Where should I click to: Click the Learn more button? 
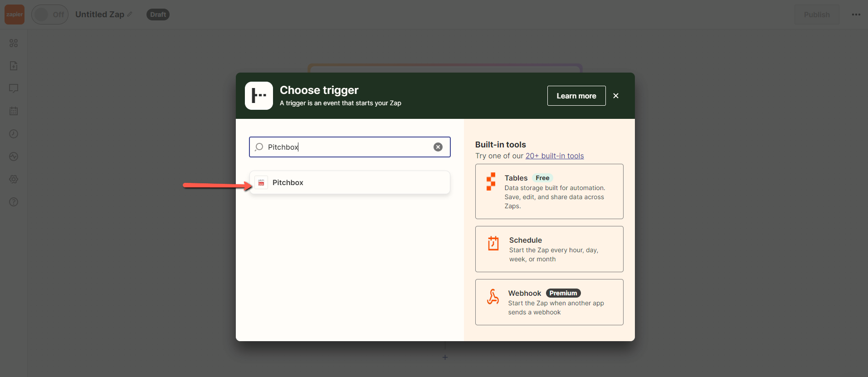pyautogui.click(x=576, y=96)
